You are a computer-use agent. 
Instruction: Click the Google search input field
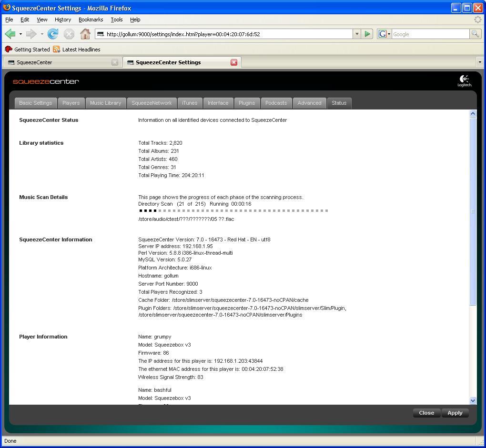click(431, 34)
